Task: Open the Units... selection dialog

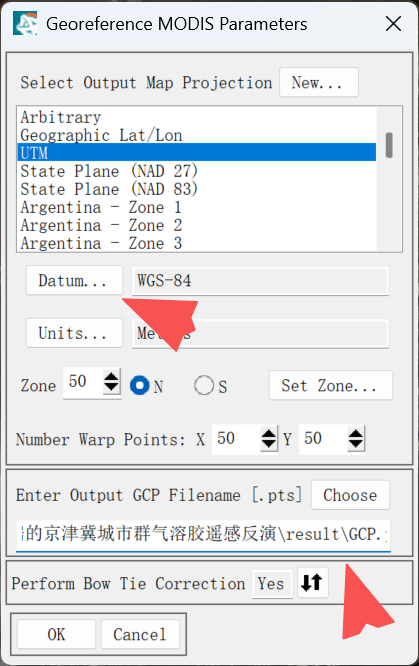Action: [74, 333]
